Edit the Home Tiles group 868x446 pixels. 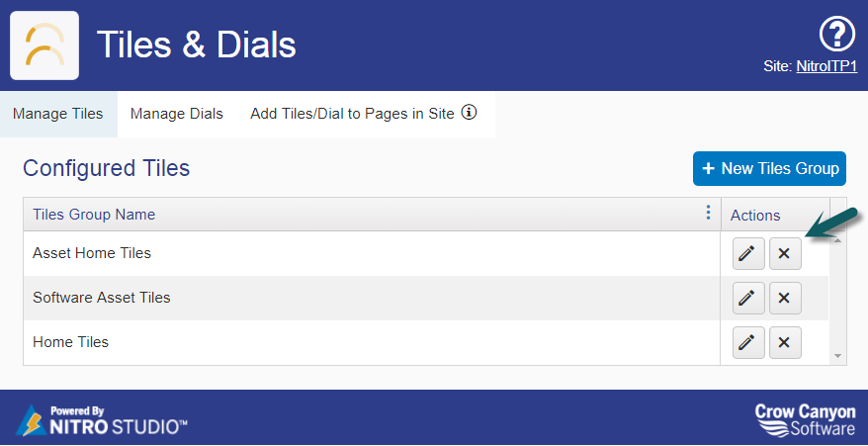point(747,342)
